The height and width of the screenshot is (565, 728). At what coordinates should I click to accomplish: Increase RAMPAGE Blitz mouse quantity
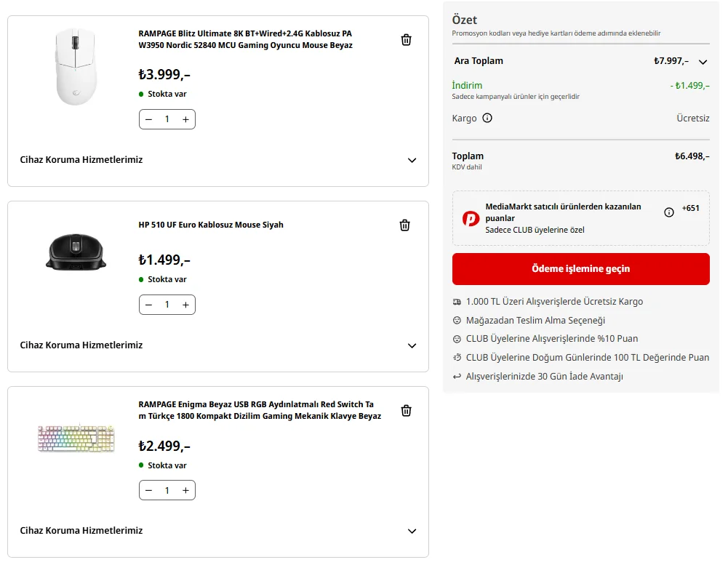point(185,119)
